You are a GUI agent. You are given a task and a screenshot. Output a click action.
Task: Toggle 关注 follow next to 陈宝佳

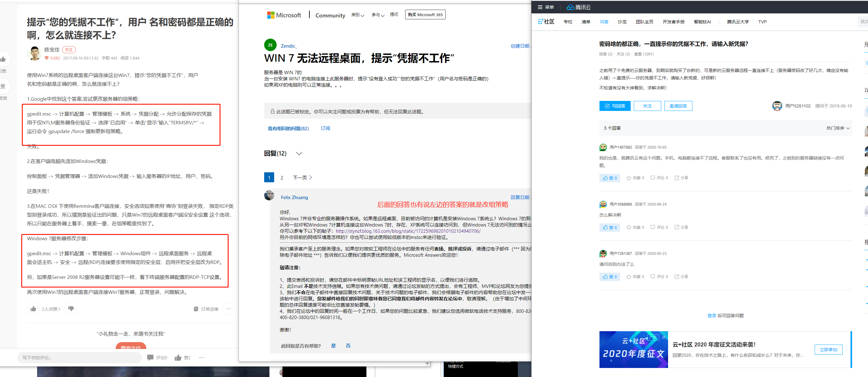pyautogui.click(x=69, y=50)
